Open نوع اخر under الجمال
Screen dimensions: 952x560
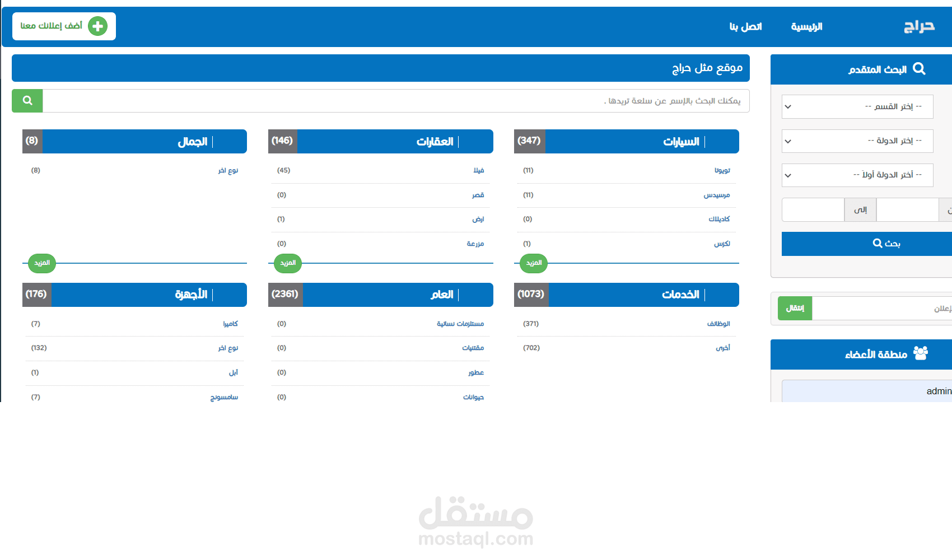point(228,170)
